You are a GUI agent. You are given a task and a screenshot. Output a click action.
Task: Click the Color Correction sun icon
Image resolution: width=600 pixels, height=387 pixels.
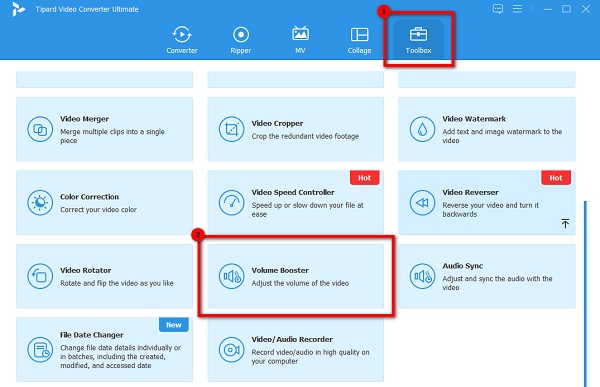point(40,202)
